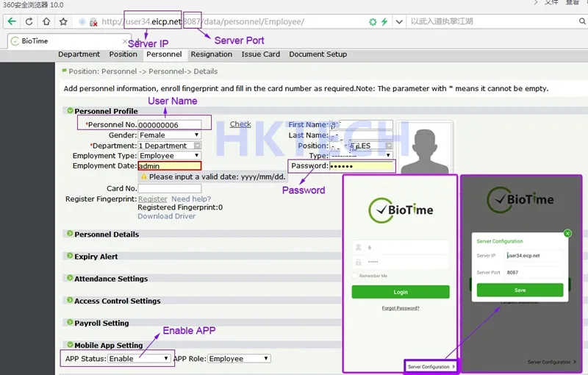This screenshot has width=588, height=375.
Task: Open the Resignation tab
Action: click(212, 54)
